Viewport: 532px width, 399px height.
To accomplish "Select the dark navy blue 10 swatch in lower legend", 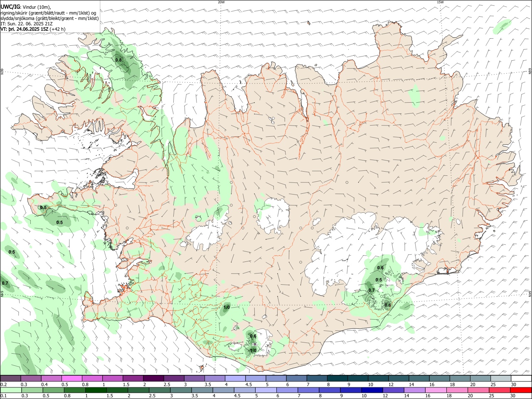I will (372, 390).
